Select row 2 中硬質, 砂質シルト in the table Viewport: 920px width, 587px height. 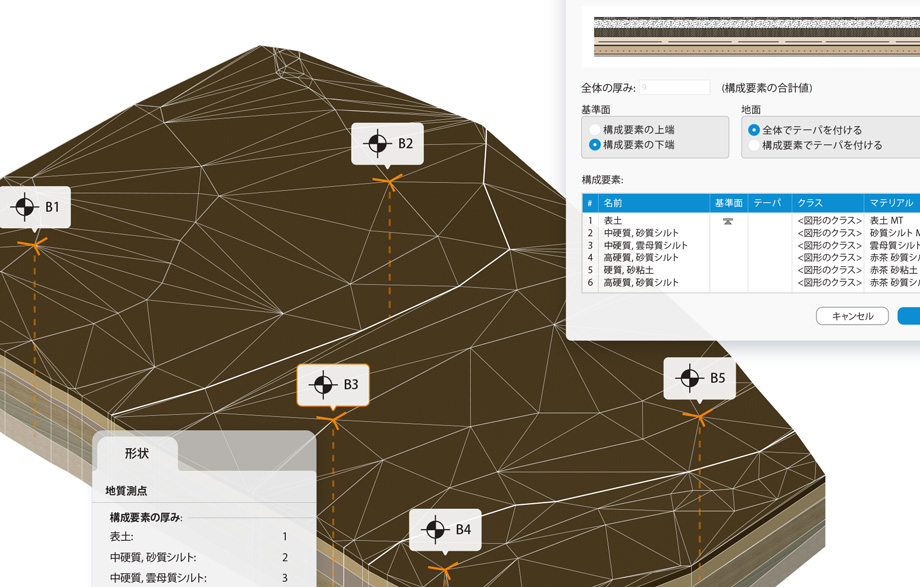coord(751,233)
